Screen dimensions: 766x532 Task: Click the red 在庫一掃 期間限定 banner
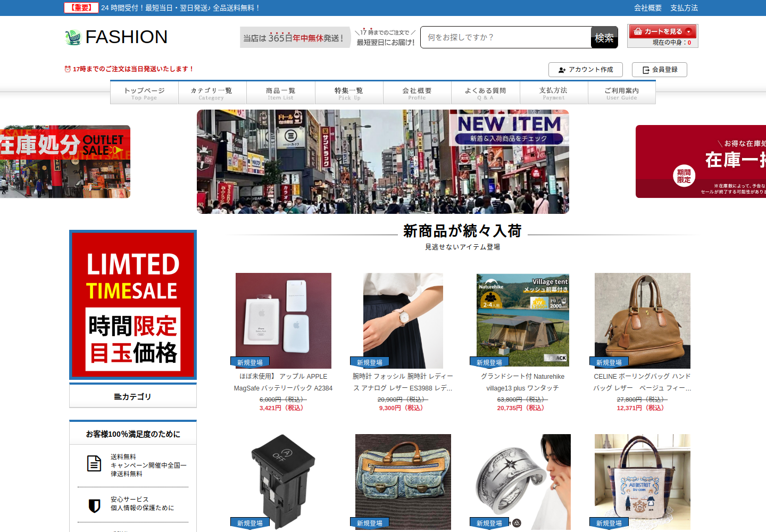coord(701,162)
